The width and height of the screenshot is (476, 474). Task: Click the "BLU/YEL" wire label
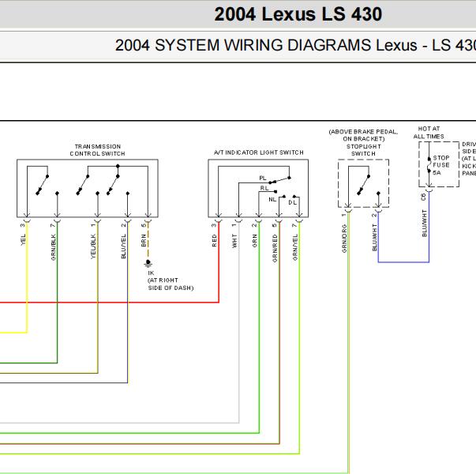coord(123,246)
